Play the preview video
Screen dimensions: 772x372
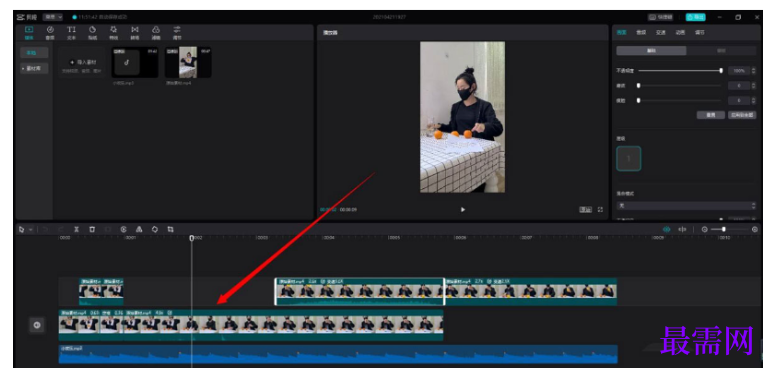point(463,210)
